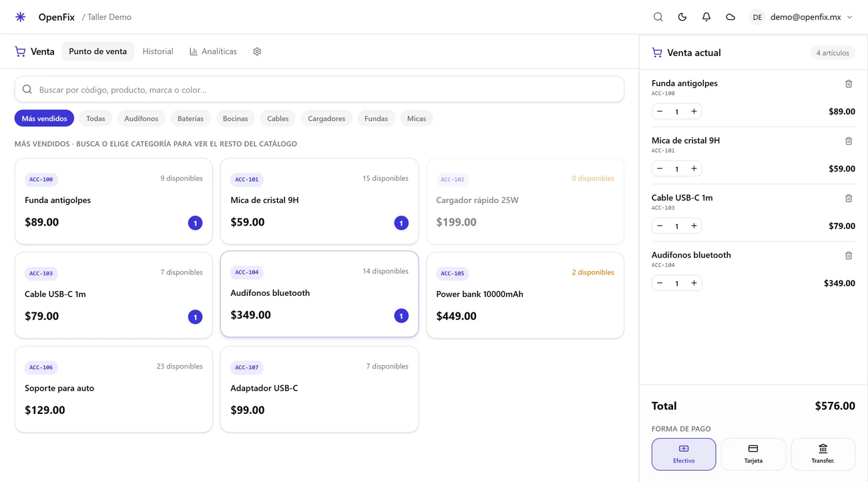
Task: Select Transfer. payment option
Action: pos(823,454)
